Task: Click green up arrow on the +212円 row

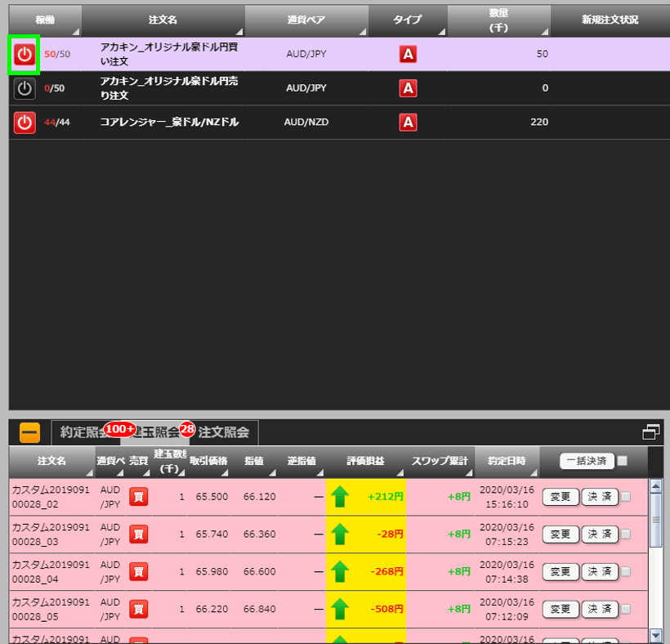Action: pos(341,496)
